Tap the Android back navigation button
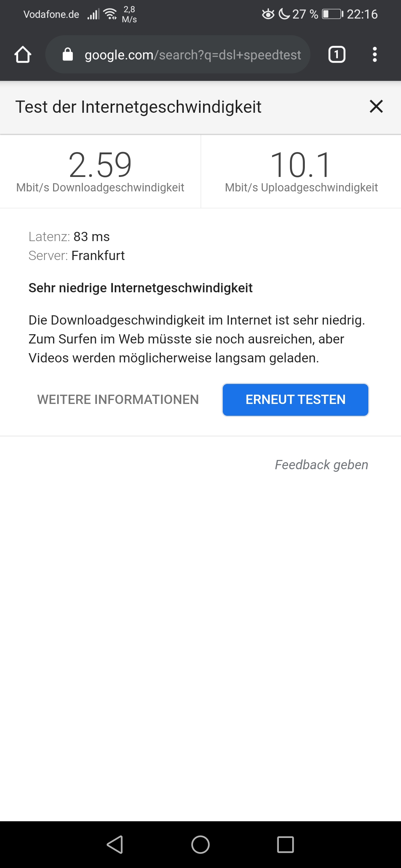The height and width of the screenshot is (868, 401). click(x=115, y=845)
